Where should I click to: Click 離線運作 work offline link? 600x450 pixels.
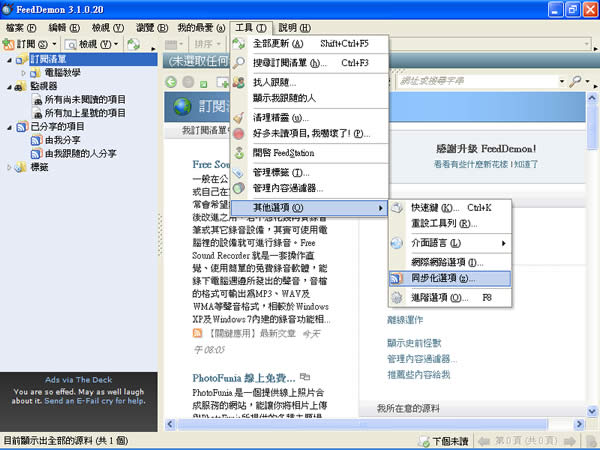[x=405, y=320]
